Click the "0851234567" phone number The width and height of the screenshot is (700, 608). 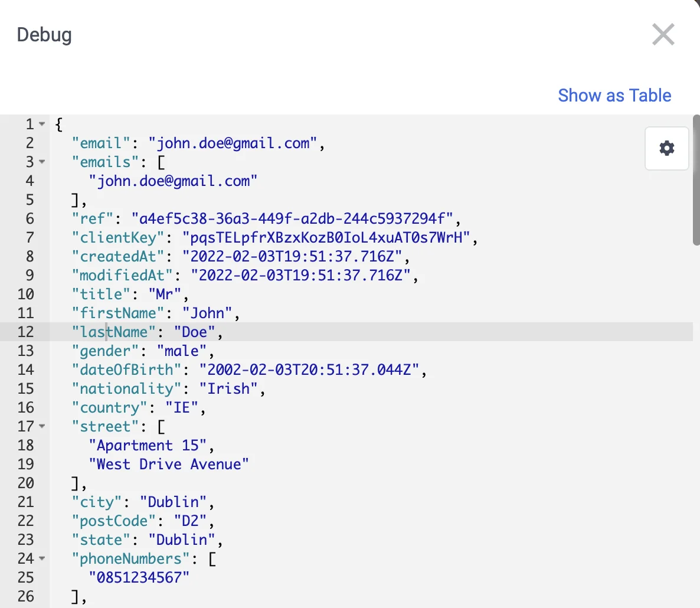click(139, 578)
